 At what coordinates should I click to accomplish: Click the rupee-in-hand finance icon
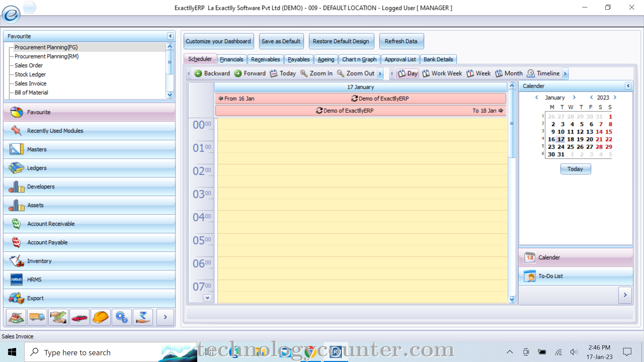pos(143,317)
